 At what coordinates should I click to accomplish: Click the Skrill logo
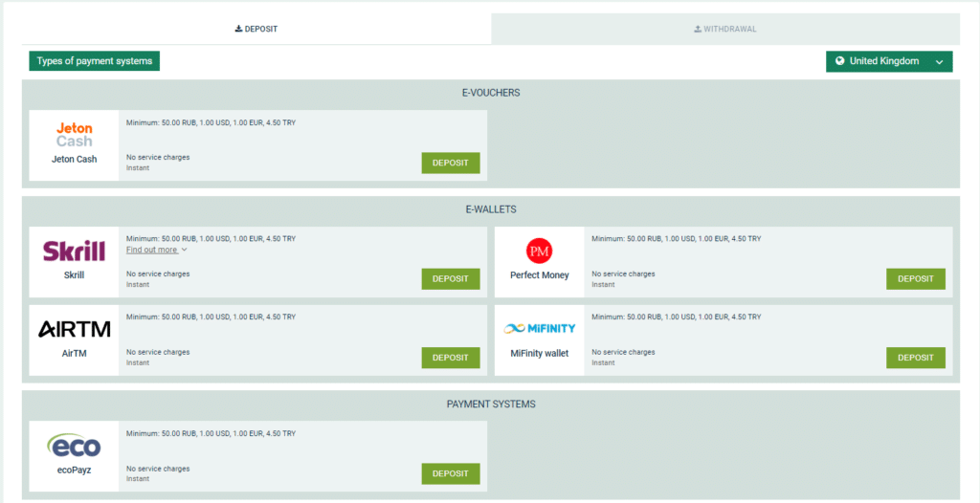pos(74,250)
